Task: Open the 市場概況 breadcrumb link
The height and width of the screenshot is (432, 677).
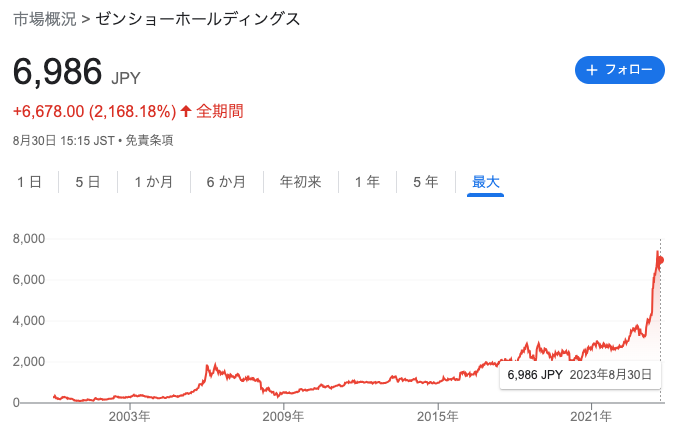Action: pyautogui.click(x=45, y=19)
